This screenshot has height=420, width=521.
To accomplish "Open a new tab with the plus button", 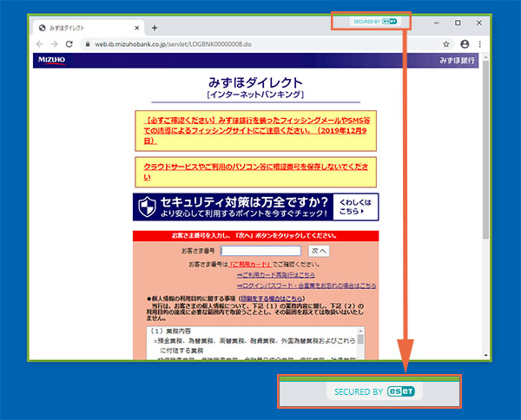I will [x=155, y=28].
